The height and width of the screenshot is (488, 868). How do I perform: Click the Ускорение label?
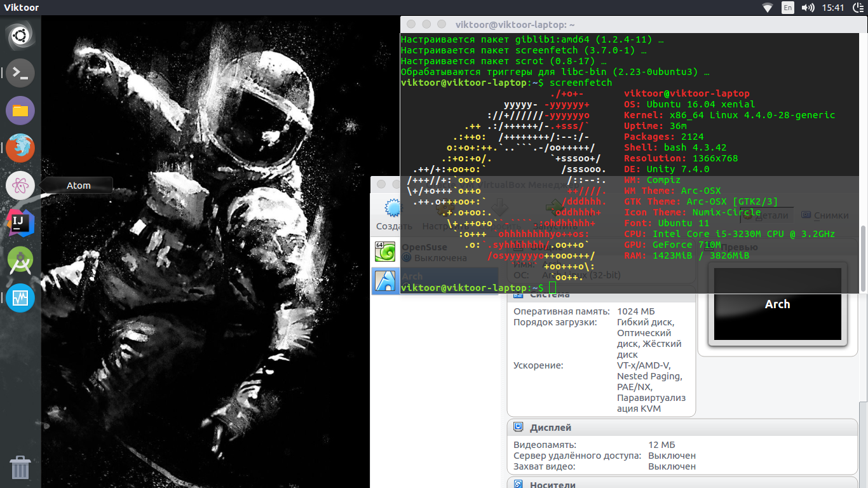538,365
